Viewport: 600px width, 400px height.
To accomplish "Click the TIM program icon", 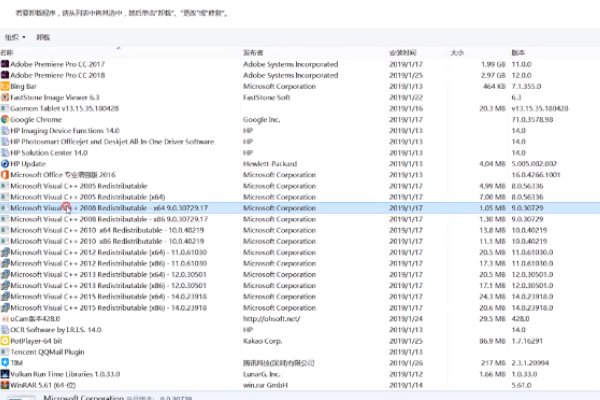I will click(5, 363).
